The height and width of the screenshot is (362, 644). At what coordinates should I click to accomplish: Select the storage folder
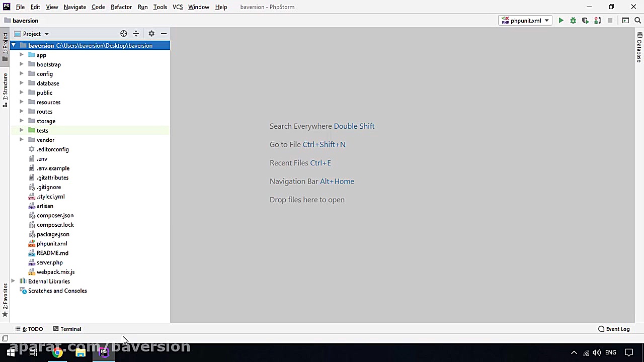[x=46, y=121]
